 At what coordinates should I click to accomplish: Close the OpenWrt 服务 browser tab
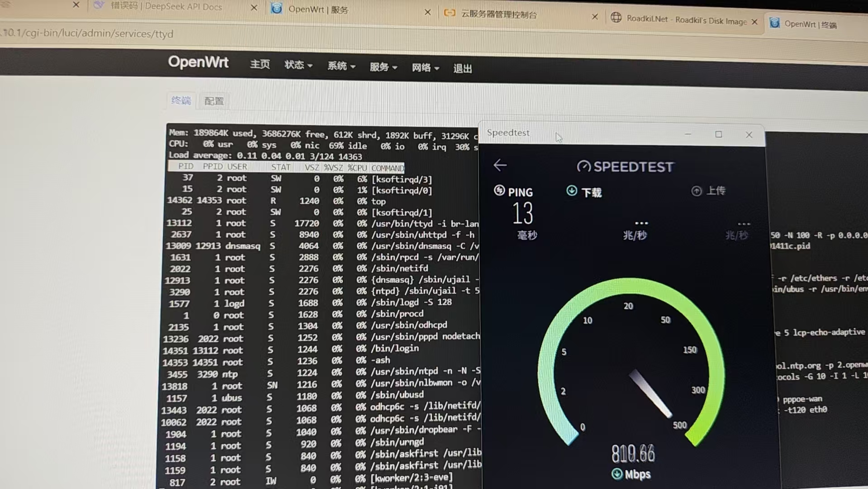[x=427, y=12]
